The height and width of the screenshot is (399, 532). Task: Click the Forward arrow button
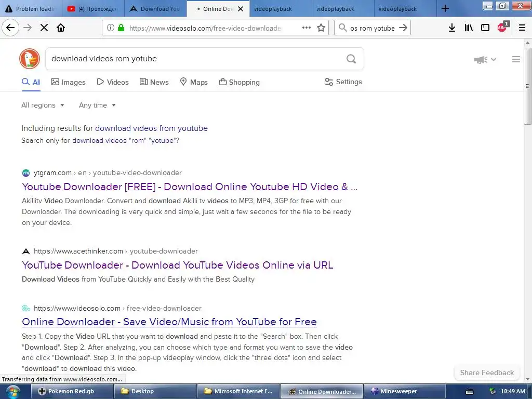tap(28, 28)
